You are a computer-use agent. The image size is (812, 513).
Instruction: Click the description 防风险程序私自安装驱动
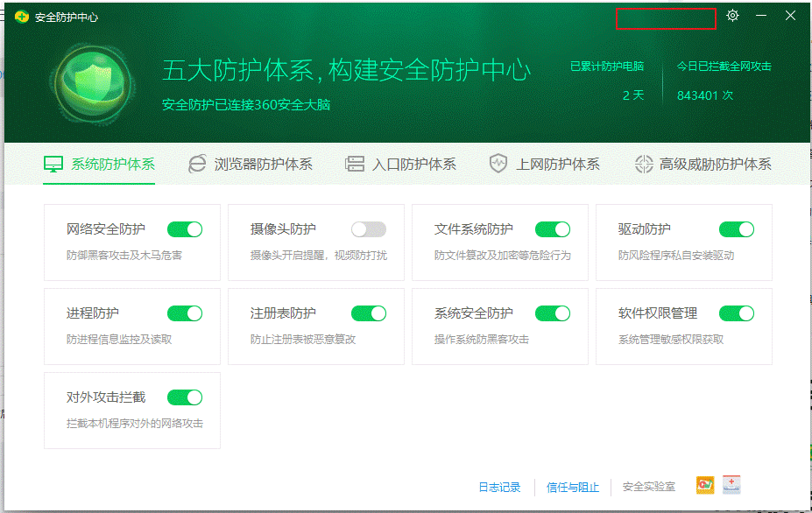[x=676, y=256]
